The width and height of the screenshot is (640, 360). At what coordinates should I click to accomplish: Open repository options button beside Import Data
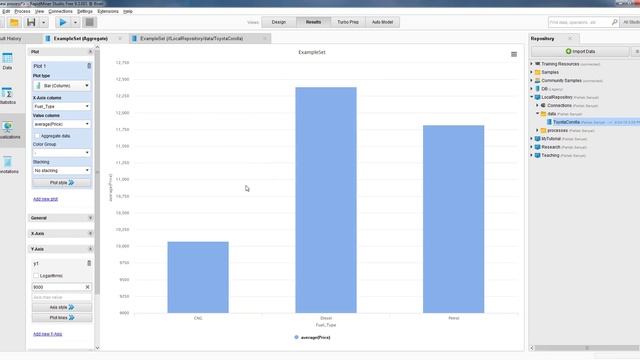click(x=636, y=51)
